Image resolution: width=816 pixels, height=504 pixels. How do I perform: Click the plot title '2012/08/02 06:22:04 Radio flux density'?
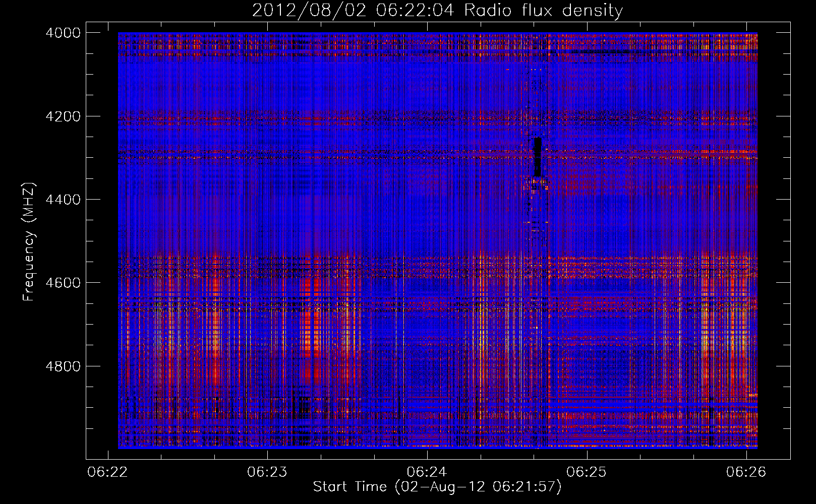point(437,11)
